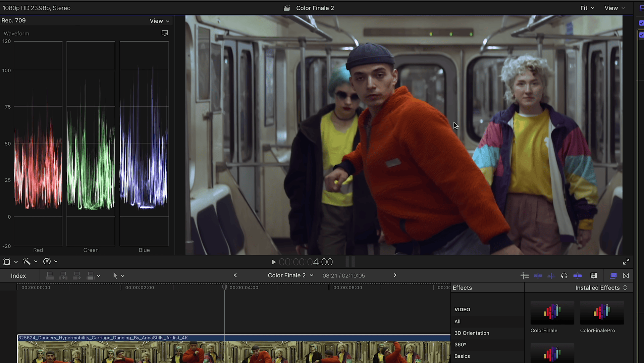Show the Effects browser icon
The width and height of the screenshot is (644, 363).
click(x=613, y=276)
